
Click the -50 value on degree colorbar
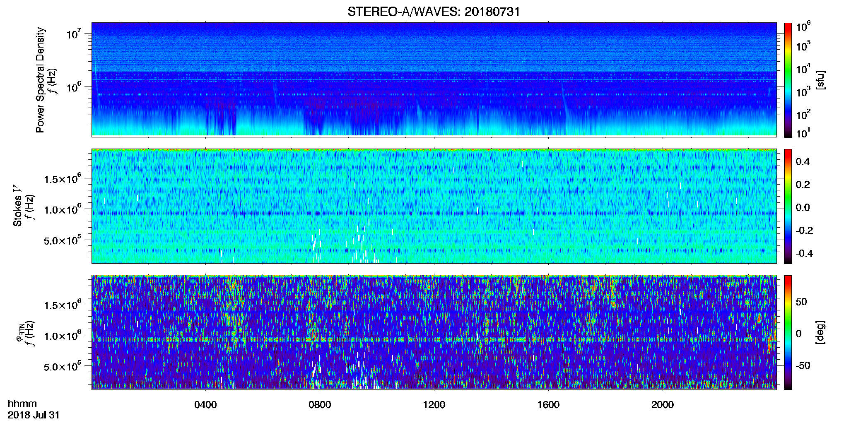point(803,365)
